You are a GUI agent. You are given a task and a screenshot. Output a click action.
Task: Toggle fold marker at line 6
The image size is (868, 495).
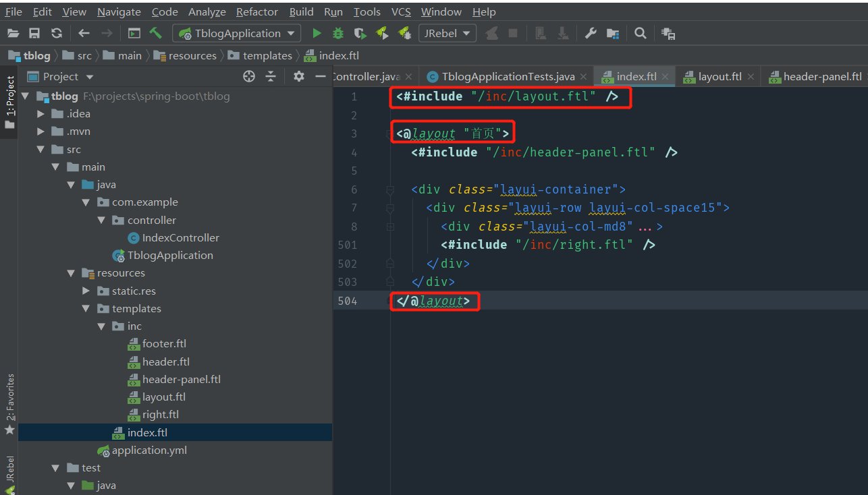(x=389, y=190)
